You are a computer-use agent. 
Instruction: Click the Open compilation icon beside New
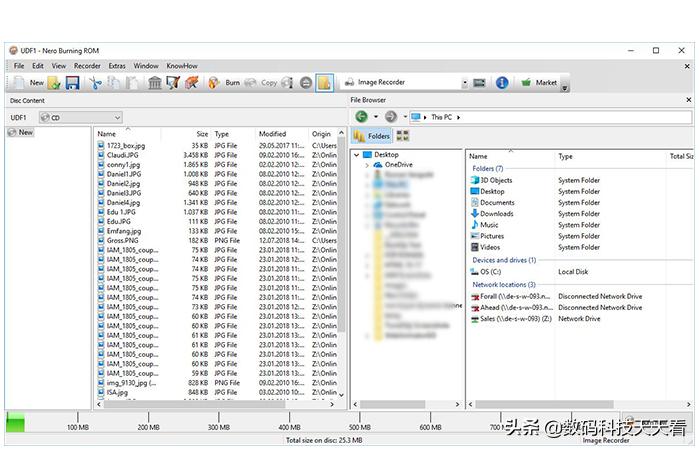(54, 83)
